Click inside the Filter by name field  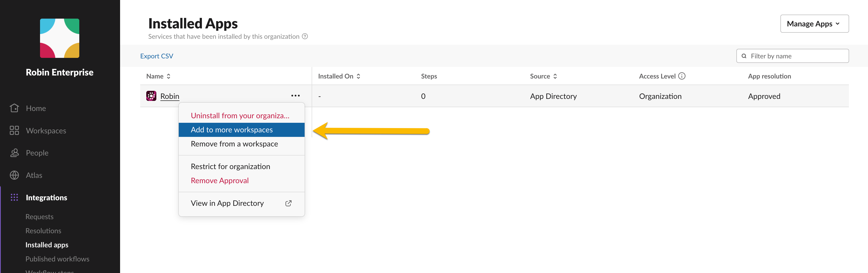tap(785, 56)
